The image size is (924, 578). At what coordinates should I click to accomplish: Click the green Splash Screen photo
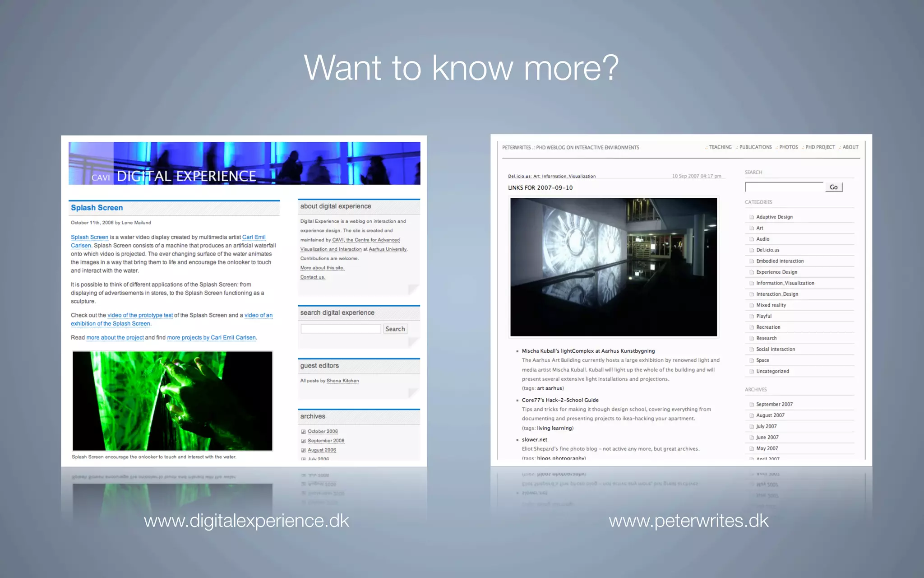(172, 401)
